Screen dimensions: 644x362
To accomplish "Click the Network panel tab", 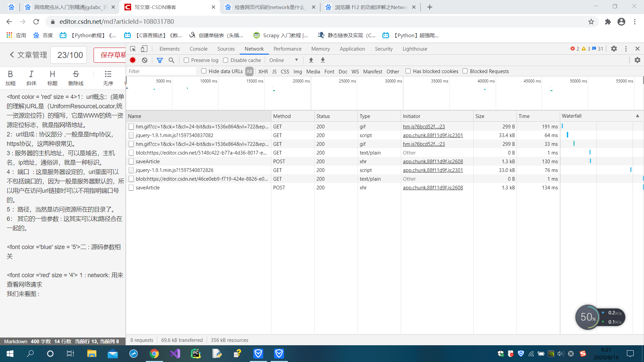I will click(x=254, y=49).
